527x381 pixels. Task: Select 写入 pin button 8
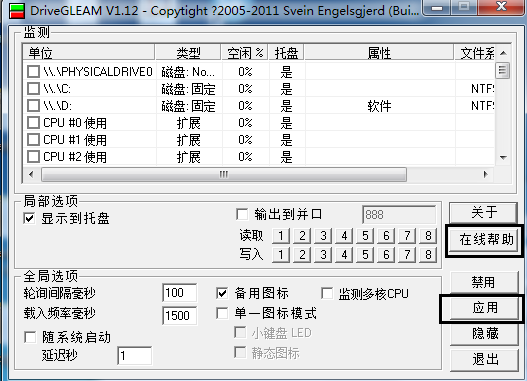click(428, 255)
